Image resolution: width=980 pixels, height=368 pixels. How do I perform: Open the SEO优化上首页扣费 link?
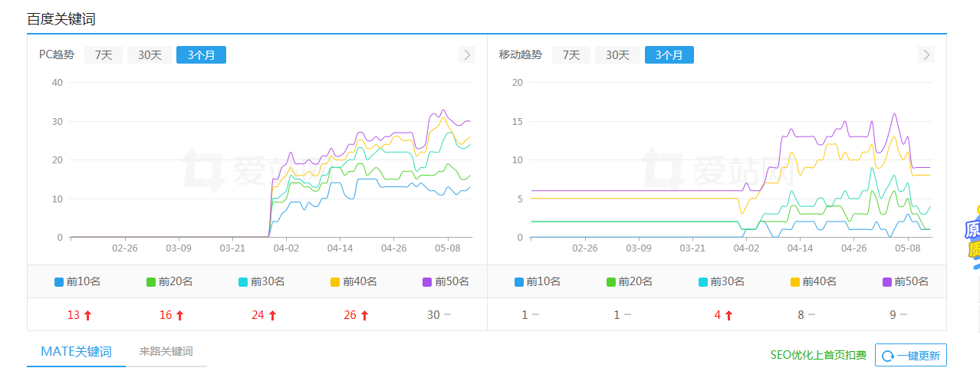click(x=818, y=355)
